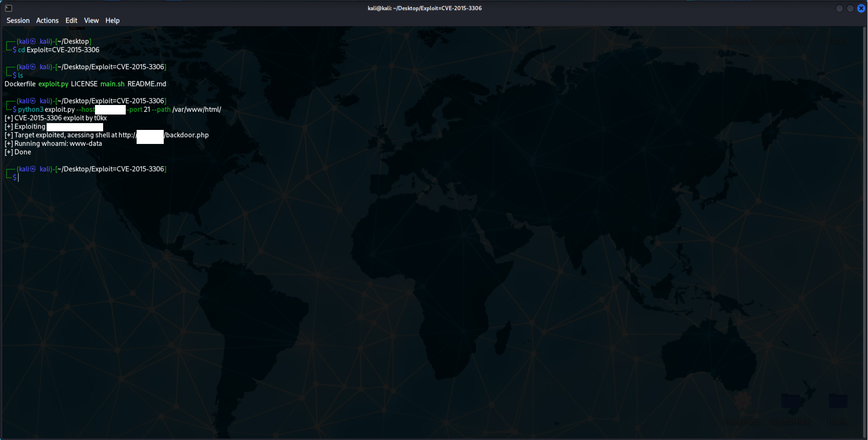Screen dimensions: 868x440
Task: Focus the empty command prompt at the cursor
Action: pos(19,177)
